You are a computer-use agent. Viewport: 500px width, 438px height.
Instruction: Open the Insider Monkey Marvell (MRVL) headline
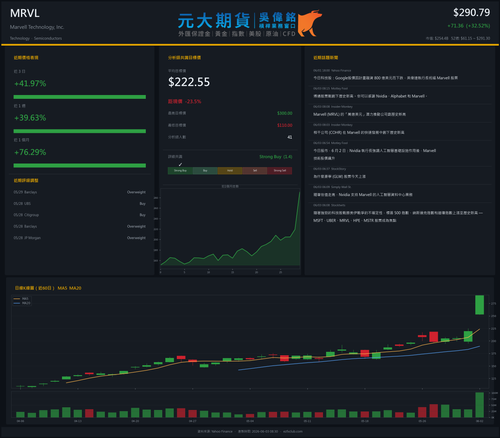[359, 114]
